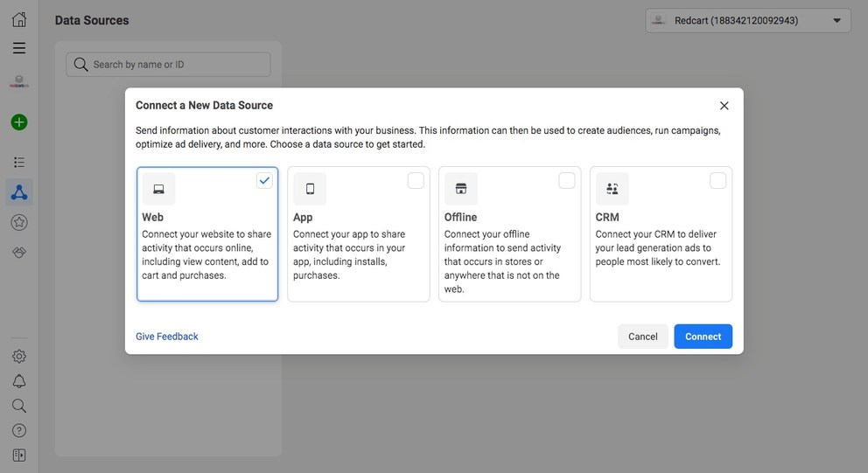Click the Connect button
868x473 pixels.
point(703,337)
